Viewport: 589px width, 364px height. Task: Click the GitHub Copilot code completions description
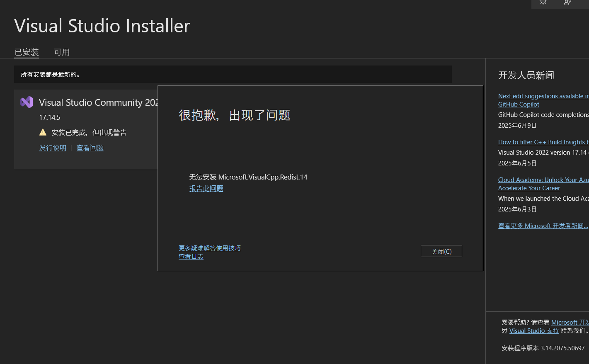point(543,115)
